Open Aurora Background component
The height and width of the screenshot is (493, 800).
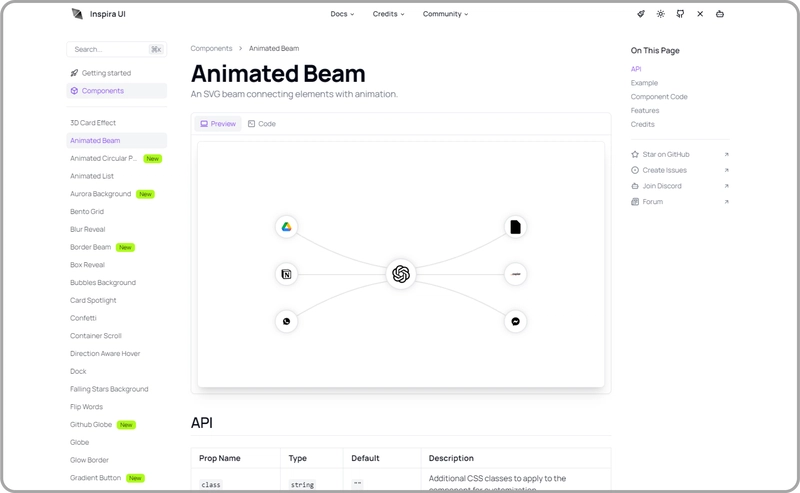[101, 194]
